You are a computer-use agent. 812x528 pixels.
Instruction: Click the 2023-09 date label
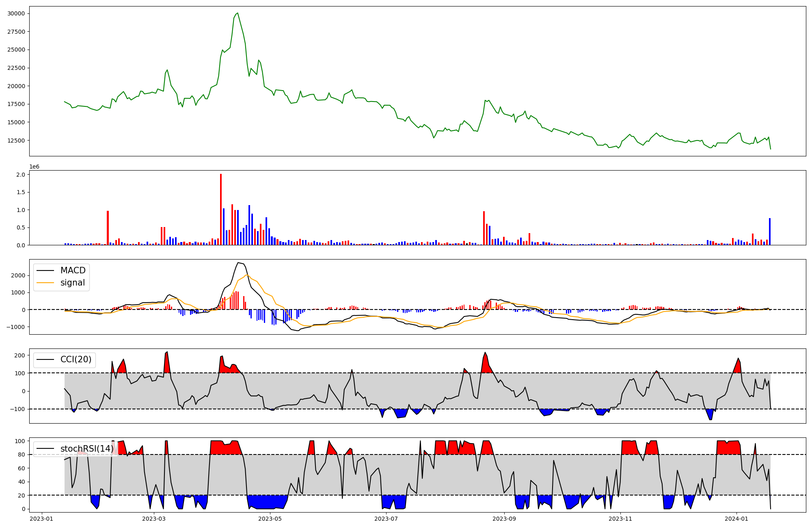click(504, 519)
